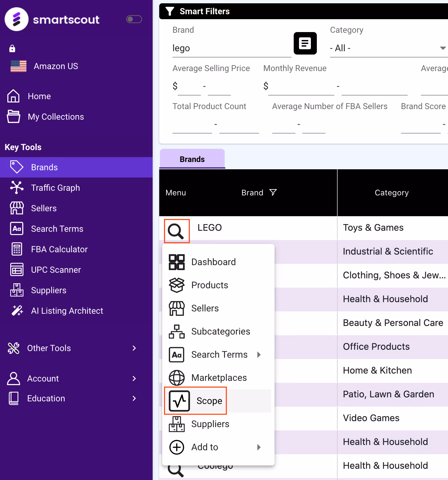Screen dimensions: 448x480
Task: Select the Brands tag icon in sidebar
Action: [17, 167]
